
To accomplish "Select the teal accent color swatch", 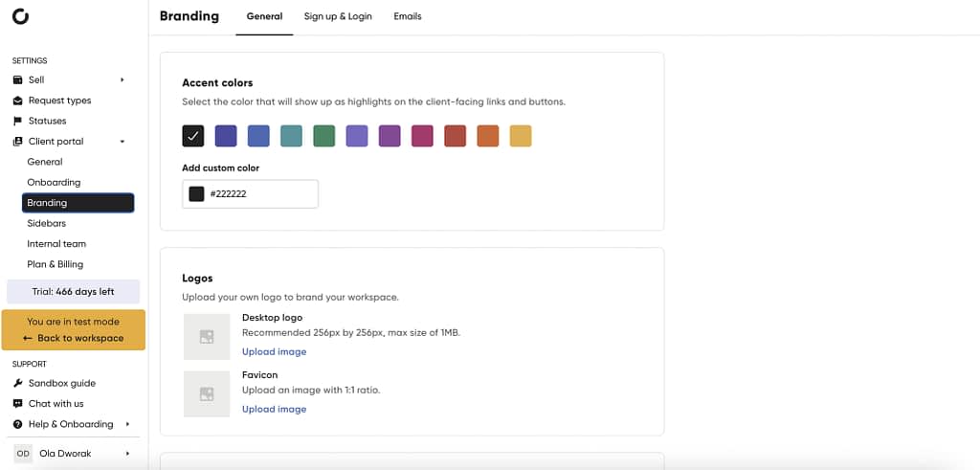I will (x=291, y=136).
